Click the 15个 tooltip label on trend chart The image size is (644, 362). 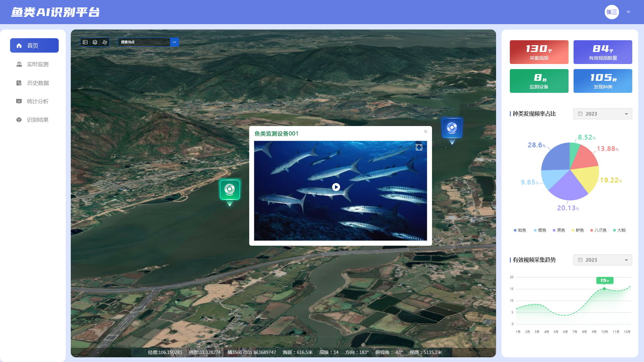click(605, 281)
